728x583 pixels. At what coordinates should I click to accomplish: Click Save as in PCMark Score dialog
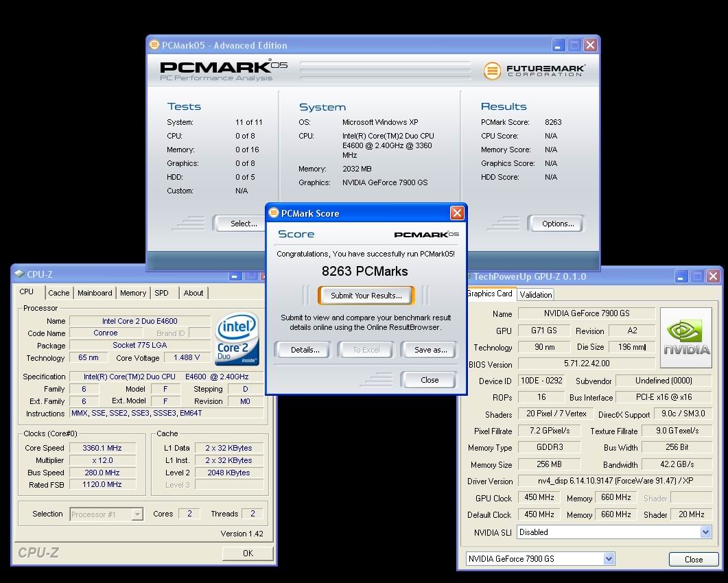[430, 350]
